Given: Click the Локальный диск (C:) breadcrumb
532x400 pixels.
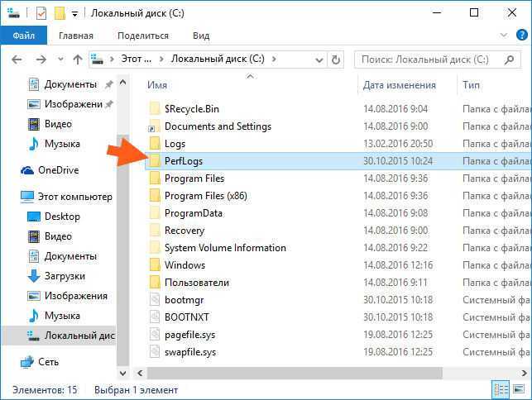Looking at the screenshot, I should [218, 59].
